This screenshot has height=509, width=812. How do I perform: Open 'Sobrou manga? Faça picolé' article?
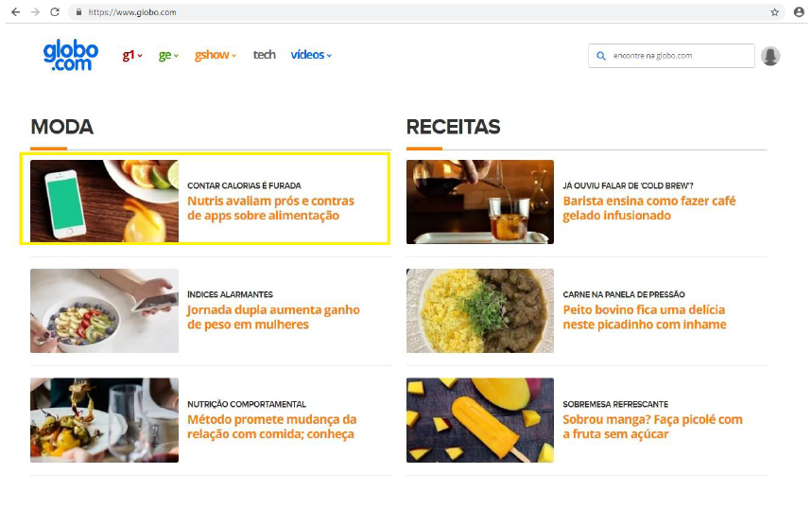tap(652, 427)
